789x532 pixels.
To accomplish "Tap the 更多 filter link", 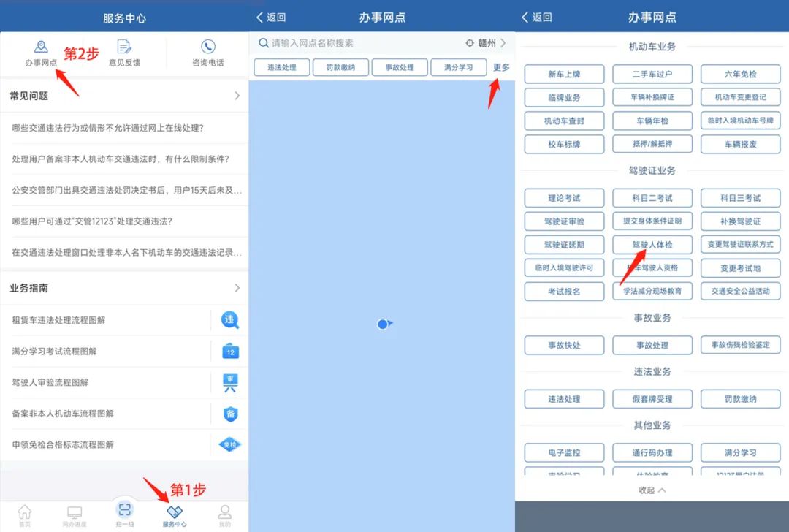I will point(501,68).
